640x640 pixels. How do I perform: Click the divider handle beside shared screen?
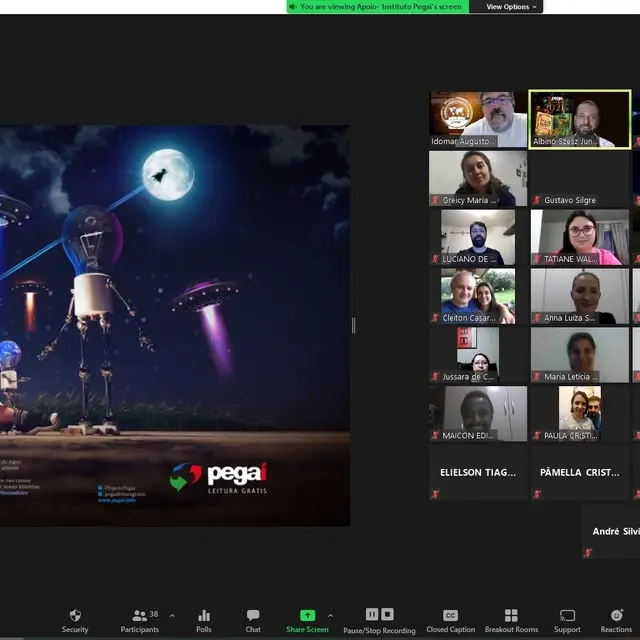click(353, 325)
